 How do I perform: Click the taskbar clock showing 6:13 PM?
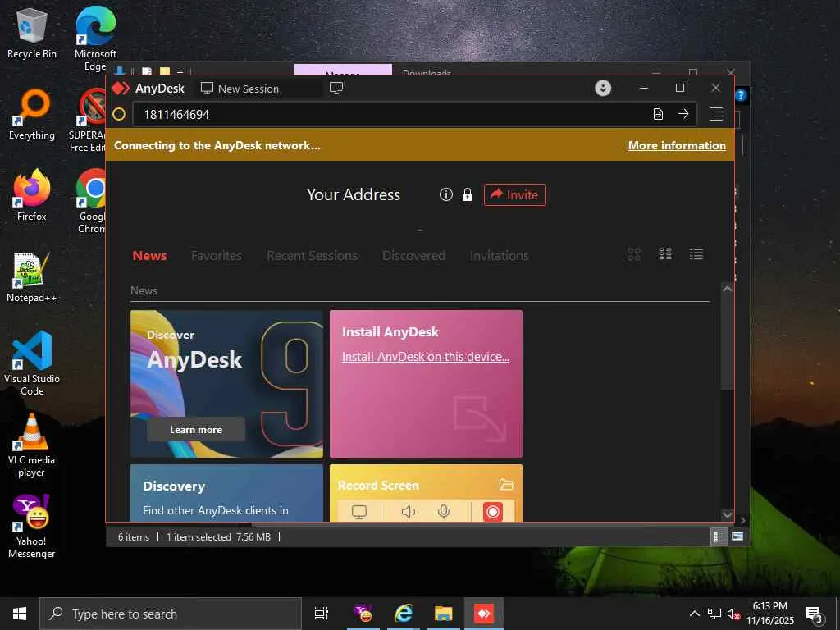[x=769, y=614]
